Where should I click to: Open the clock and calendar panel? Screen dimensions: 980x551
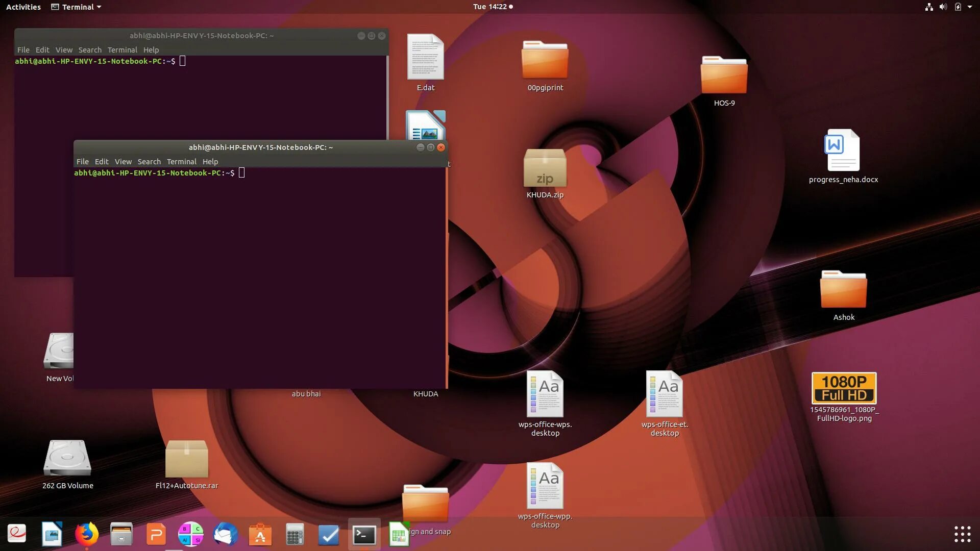pos(493,7)
